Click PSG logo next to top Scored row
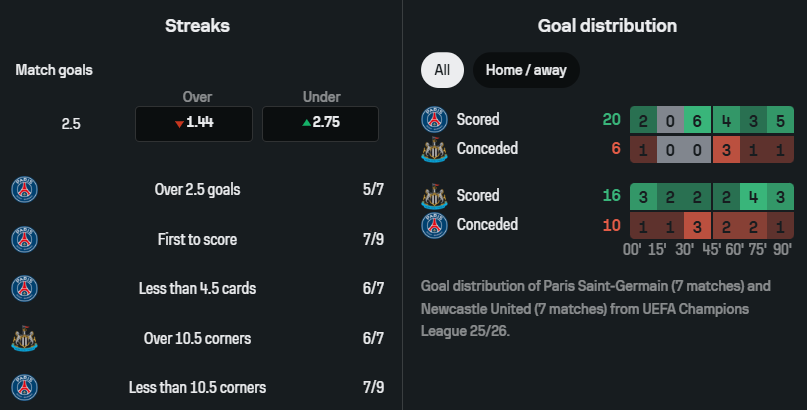The width and height of the screenshot is (807, 410). click(434, 120)
